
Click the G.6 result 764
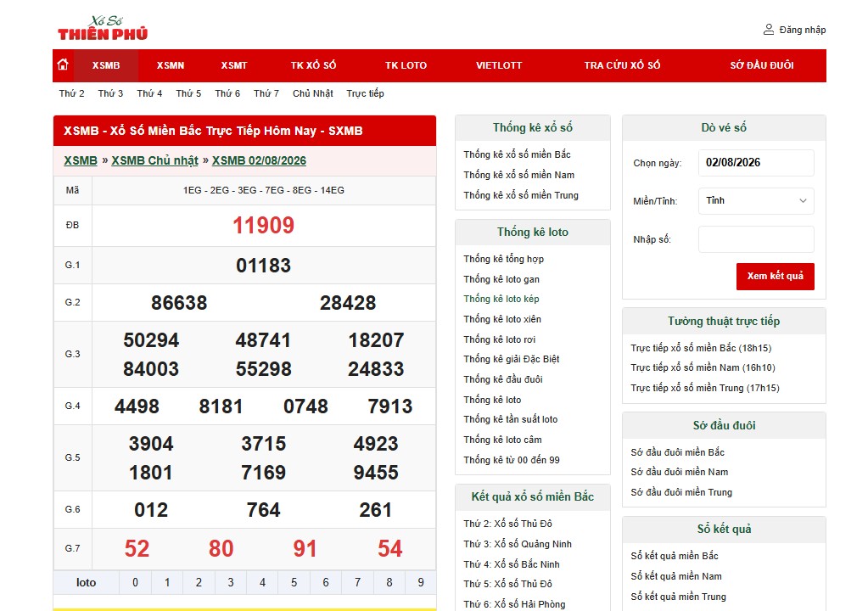coord(264,510)
